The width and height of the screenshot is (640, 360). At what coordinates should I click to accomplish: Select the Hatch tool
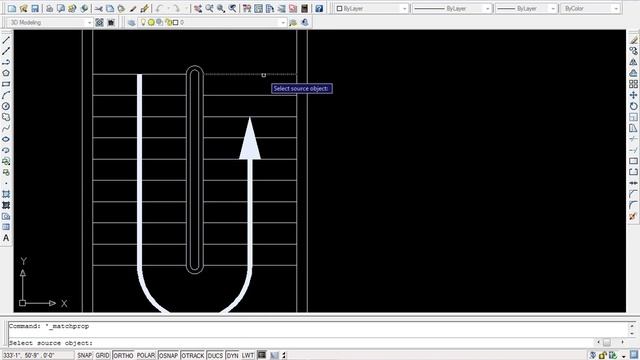(6, 194)
